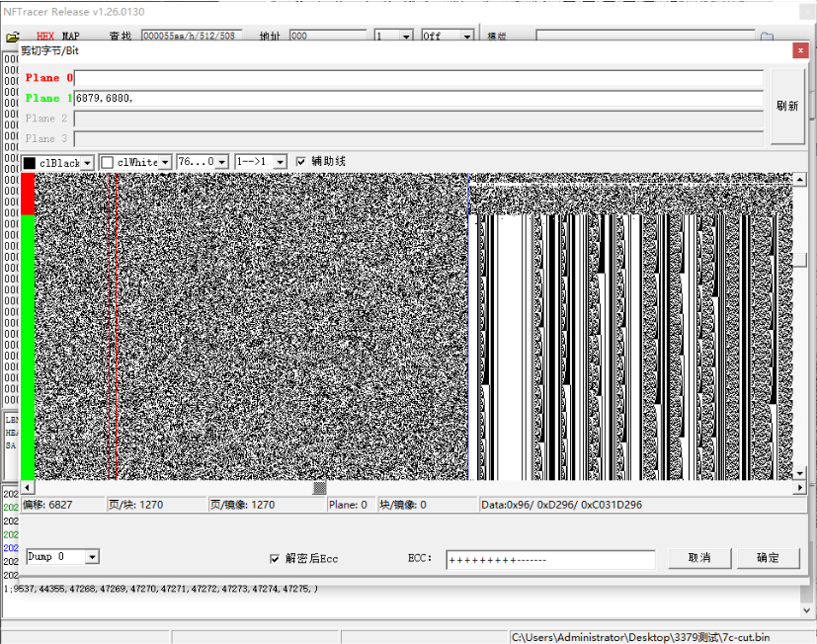Viewport: 817px width, 644px height.
Task: Click the Data:0x96 status cell
Action: (642, 505)
